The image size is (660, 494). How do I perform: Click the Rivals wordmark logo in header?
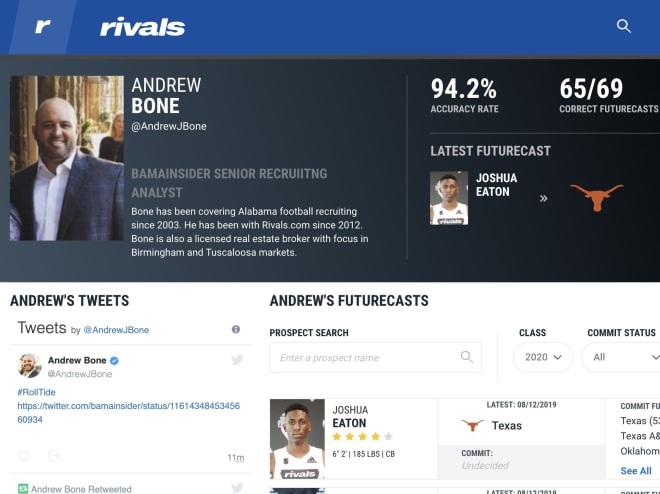[142, 27]
